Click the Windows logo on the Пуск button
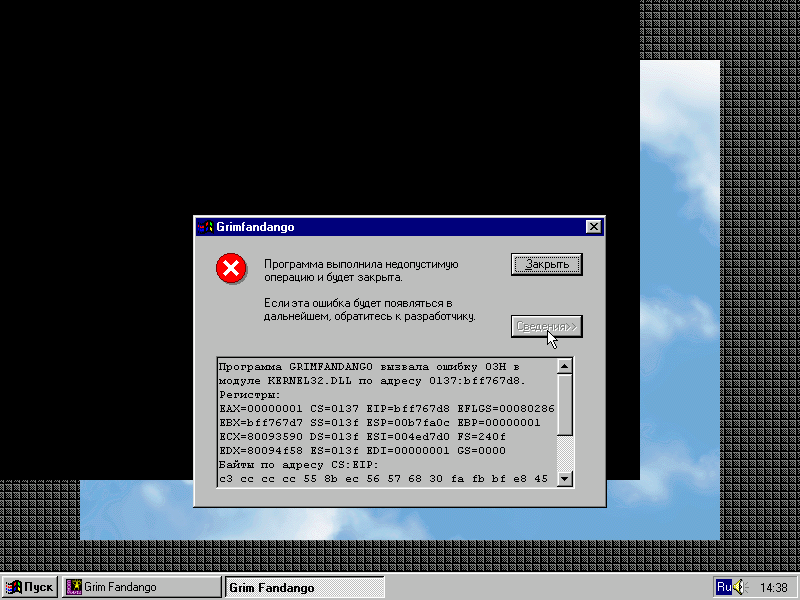Viewport: 800px width, 600px height. pyautogui.click(x=14, y=587)
